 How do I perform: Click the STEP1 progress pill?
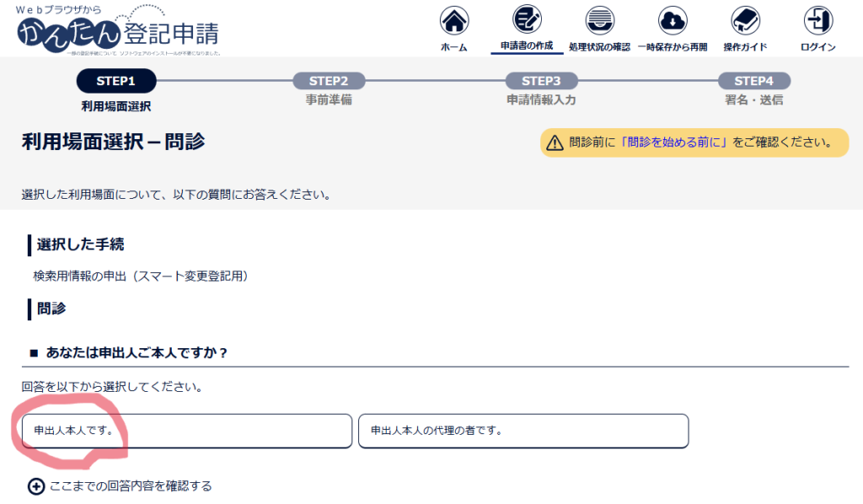(116, 81)
